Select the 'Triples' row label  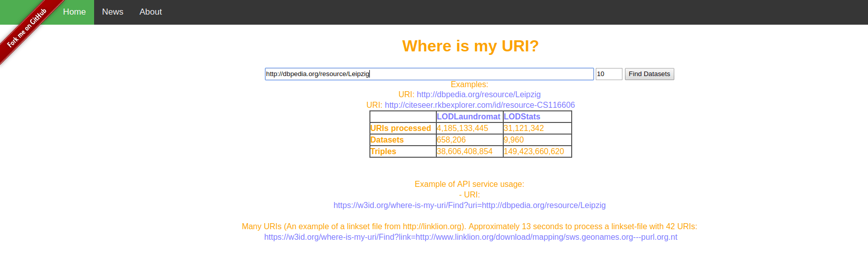(x=383, y=152)
